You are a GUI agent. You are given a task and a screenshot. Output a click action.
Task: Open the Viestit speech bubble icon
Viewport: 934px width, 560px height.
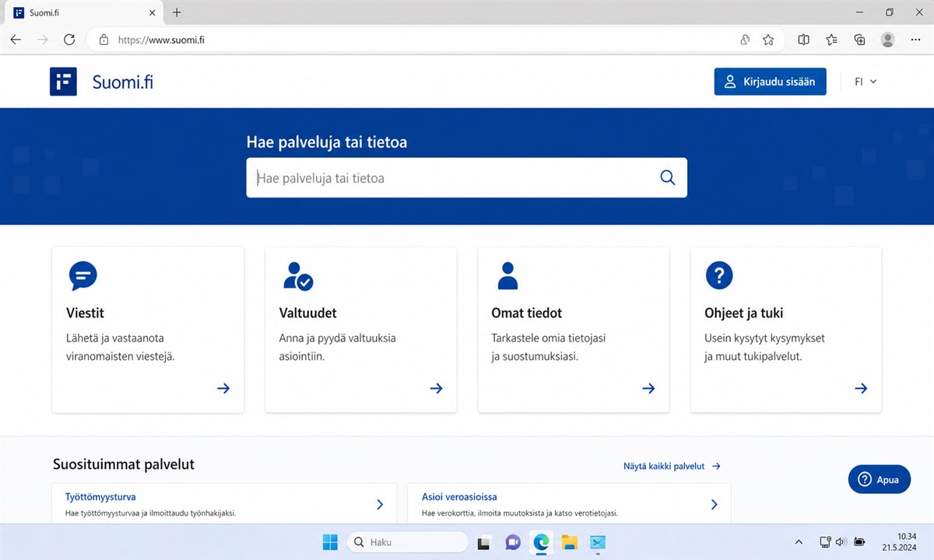[83, 275]
